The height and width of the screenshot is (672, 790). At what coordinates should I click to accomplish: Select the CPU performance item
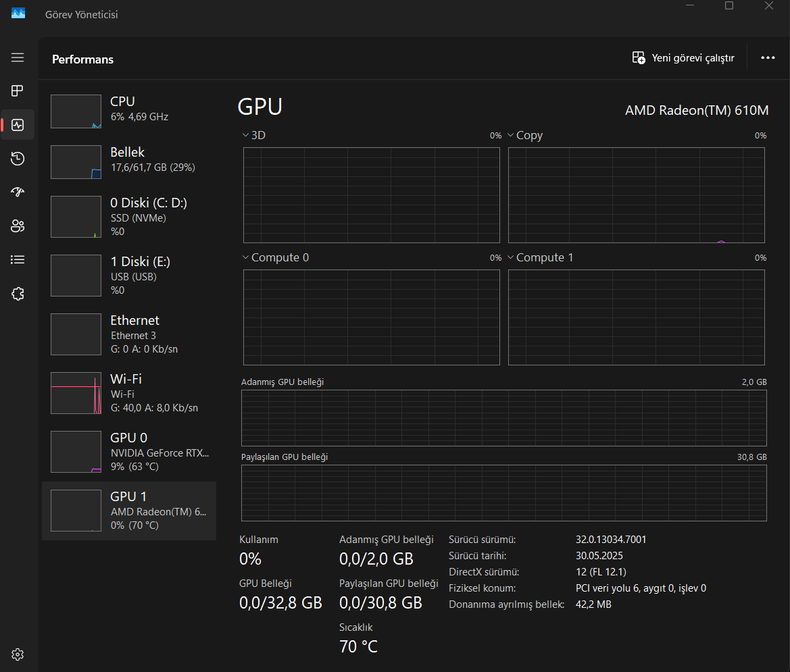tap(130, 111)
